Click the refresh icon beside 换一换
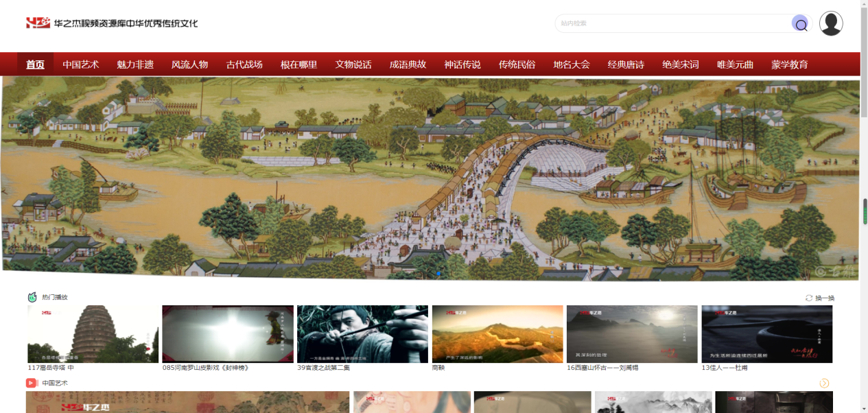868x413 pixels. [809, 298]
